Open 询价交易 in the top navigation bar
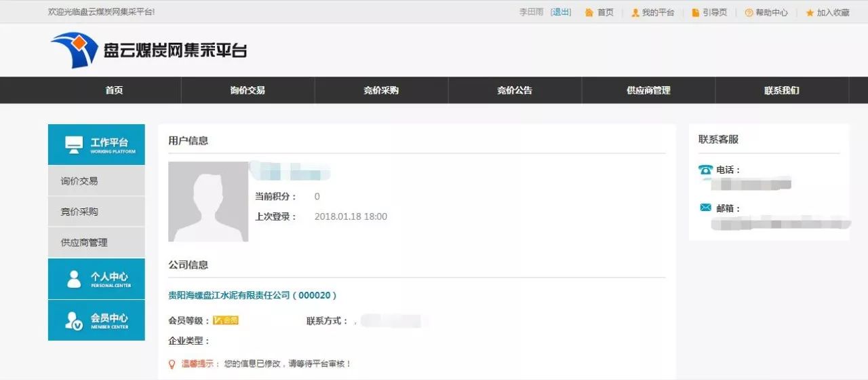Screen dimensions: 868x380 248,90
